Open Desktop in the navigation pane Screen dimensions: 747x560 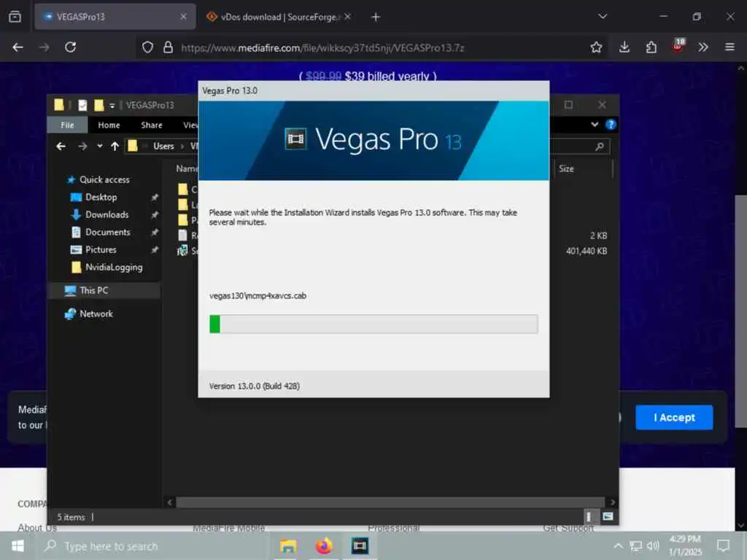click(x=101, y=197)
